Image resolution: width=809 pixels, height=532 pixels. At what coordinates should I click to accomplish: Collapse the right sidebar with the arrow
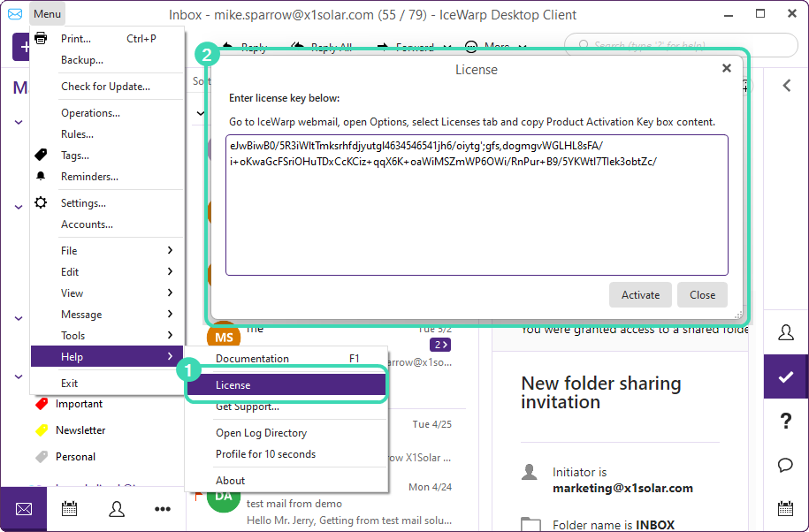pos(787,86)
